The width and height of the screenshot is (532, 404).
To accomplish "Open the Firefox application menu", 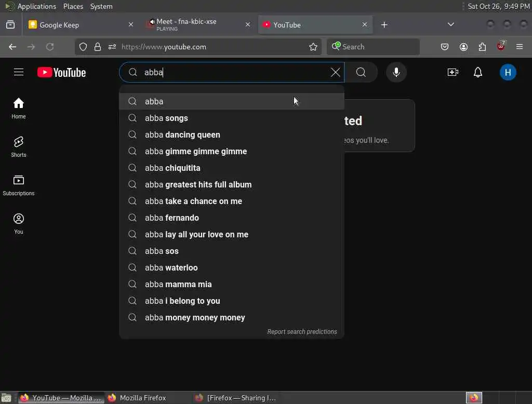I will 520,47.
